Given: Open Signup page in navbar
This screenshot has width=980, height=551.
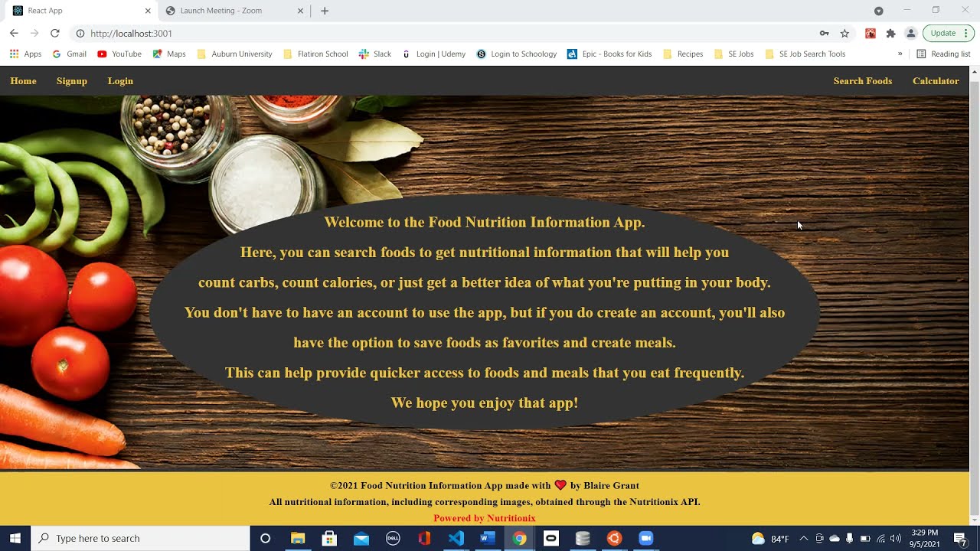Looking at the screenshot, I should click(72, 81).
